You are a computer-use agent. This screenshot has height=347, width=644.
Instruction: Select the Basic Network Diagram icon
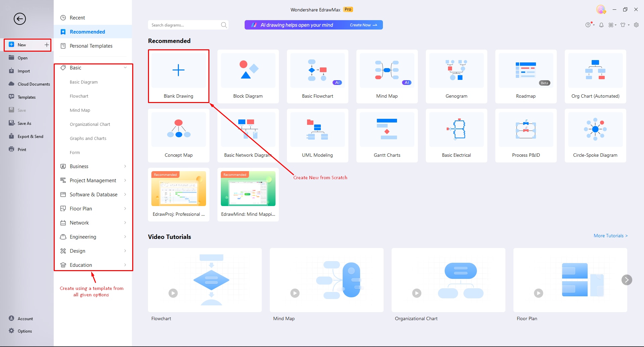tap(248, 129)
